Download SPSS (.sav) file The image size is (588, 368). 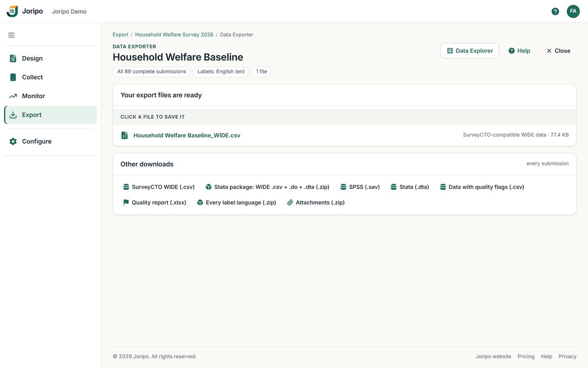coord(360,187)
